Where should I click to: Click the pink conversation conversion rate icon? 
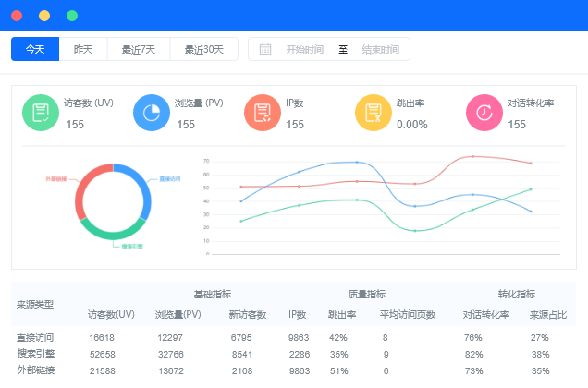[x=484, y=113]
